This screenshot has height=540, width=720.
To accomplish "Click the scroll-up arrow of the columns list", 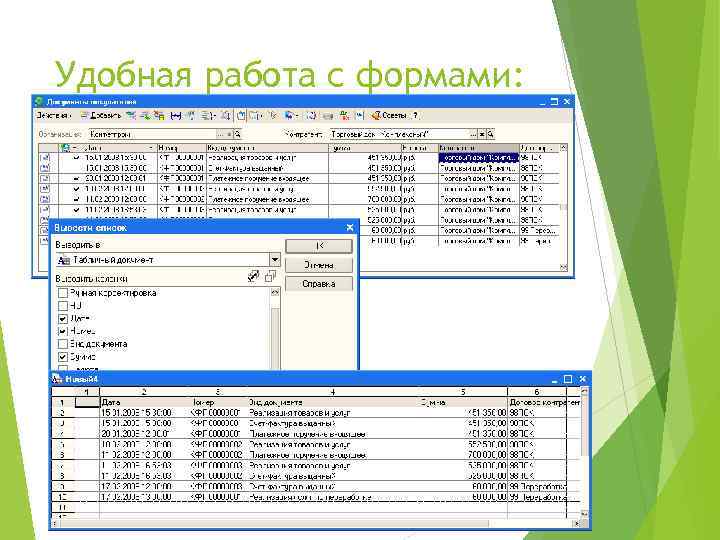I will tap(275, 292).
